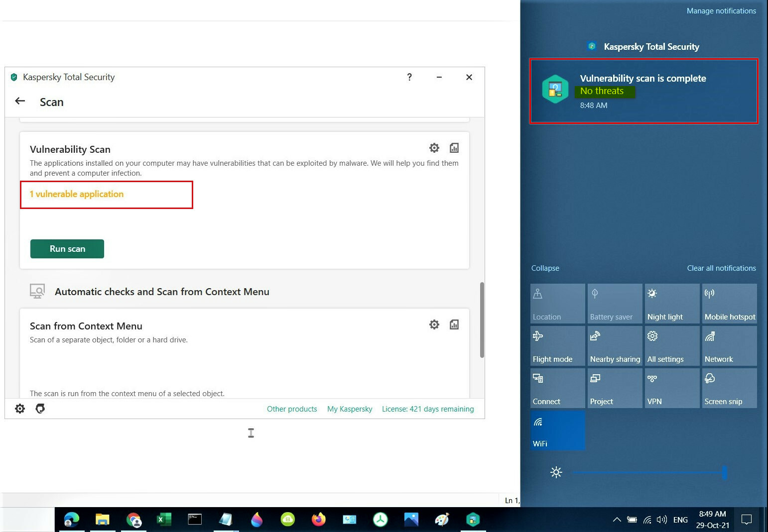Click Kaspersky Total Security notification header

[643, 47]
